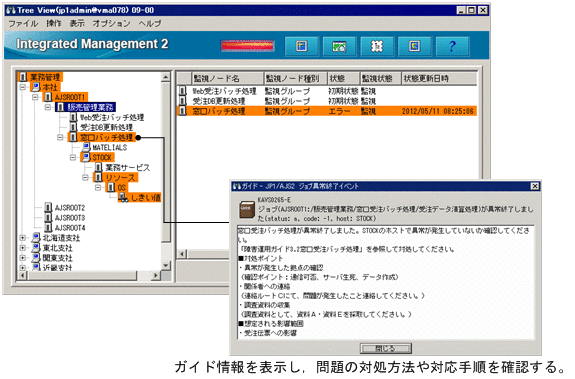575x379 pixels.
Task: Click the tree panel scroll-right arrow
Action: 156,275
